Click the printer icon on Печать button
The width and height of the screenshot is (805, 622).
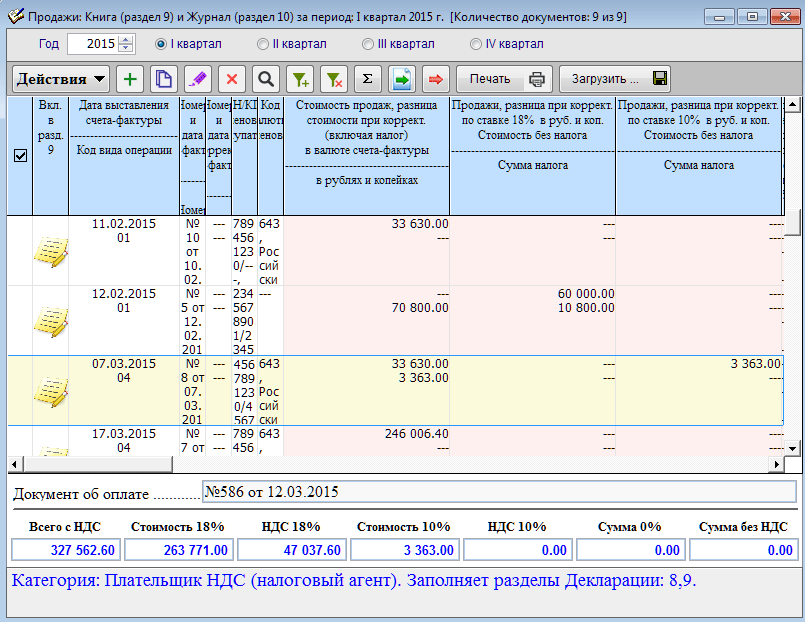(x=536, y=79)
